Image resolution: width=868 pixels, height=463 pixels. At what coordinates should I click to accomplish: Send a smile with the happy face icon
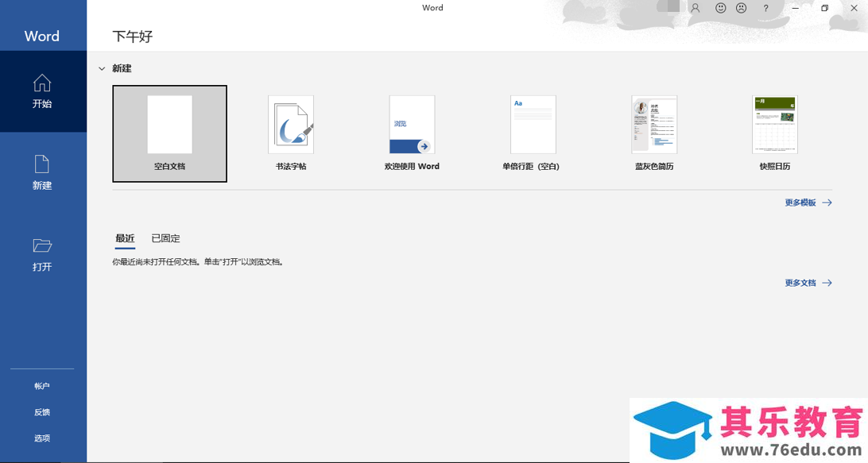(x=720, y=8)
